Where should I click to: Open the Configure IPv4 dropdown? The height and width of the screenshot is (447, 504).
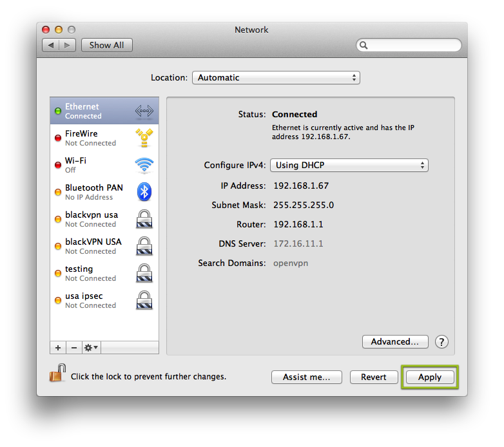coord(349,166)
